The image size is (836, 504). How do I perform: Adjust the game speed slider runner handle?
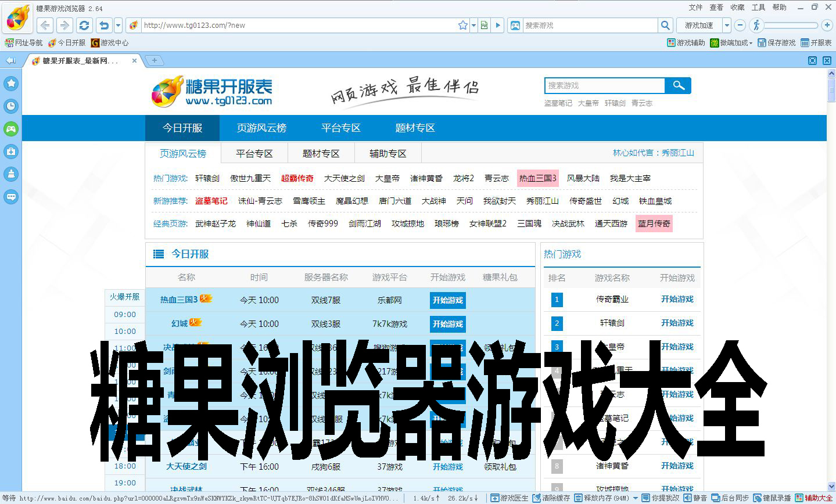[x=756, y=25]
